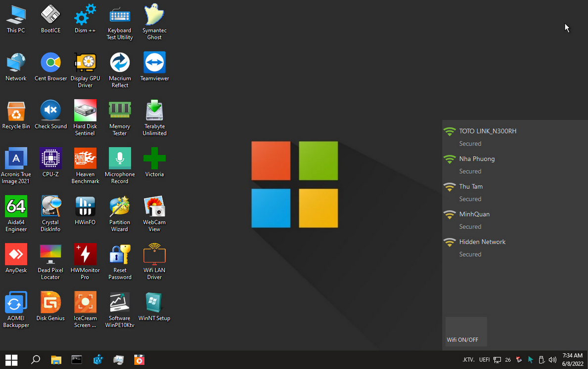Launch CPU-Z
This screenshot has height=369, width=588.
pos(50,163)
